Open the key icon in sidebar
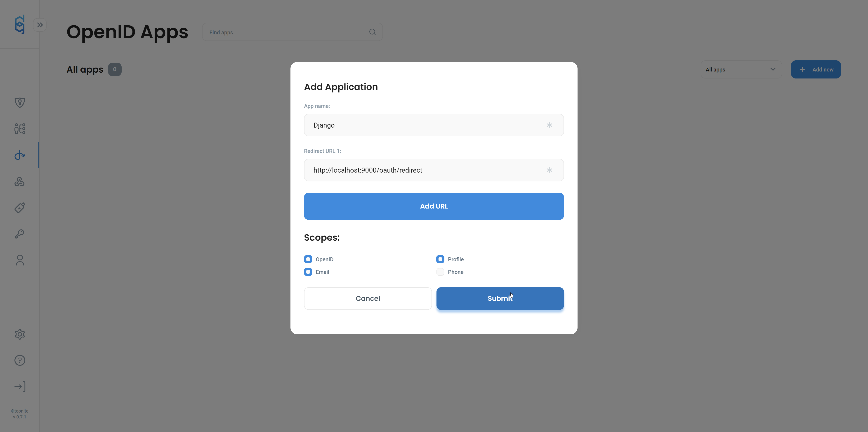This screenshot has height=432, width=868. (x=19, y=234)
